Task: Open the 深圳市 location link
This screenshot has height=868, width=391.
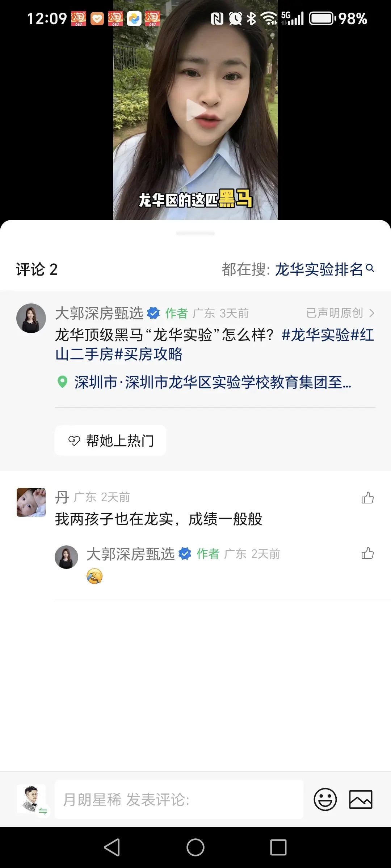Action: [212, 382]
